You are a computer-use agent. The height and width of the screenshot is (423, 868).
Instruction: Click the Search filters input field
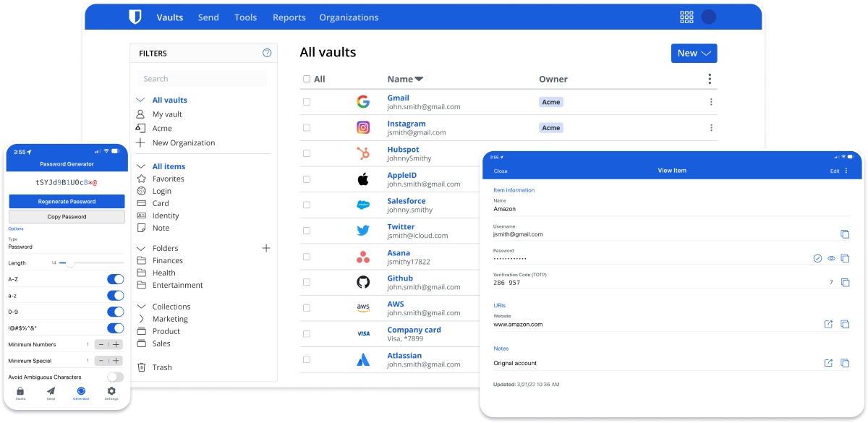click(x=203, y=79)
